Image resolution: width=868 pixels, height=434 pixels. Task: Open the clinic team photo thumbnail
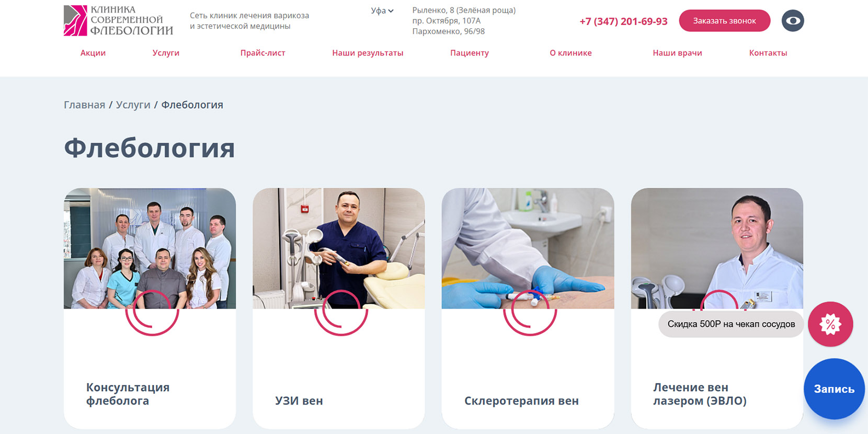coord(150,248)
